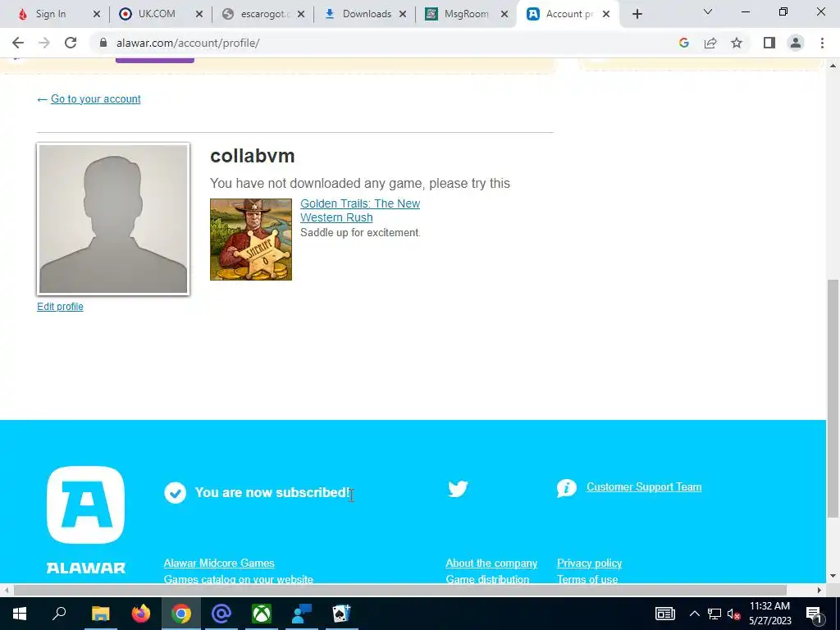Click the Google icon in address bar
The height and width of the screenshot is (630, 840).
click(x=683, y=43)
